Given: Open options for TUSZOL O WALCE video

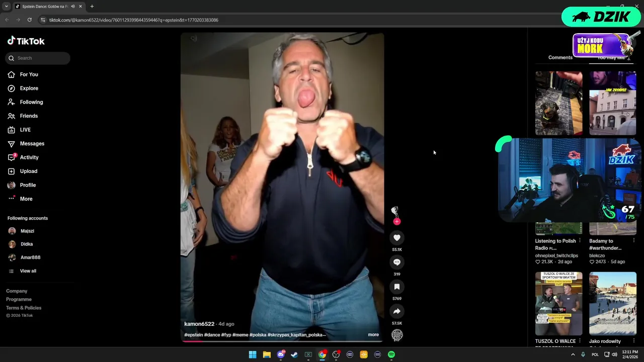Looking at the screenshot, I should 580,341.
